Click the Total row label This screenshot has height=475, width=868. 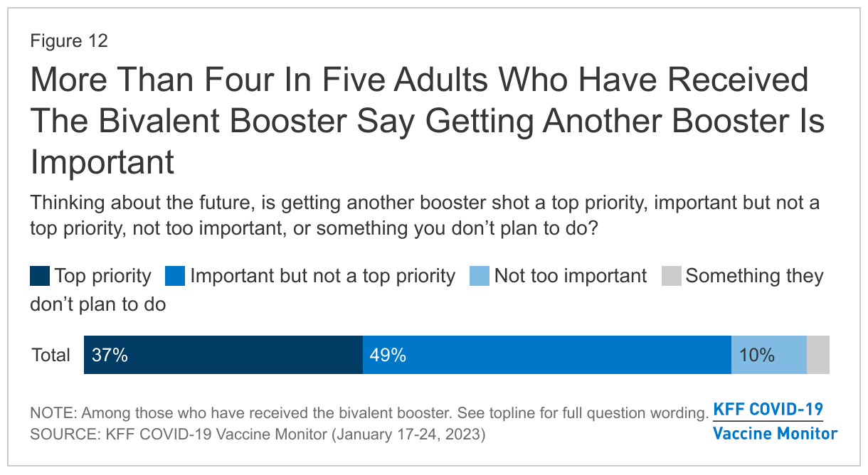click(x=51, y=355)
